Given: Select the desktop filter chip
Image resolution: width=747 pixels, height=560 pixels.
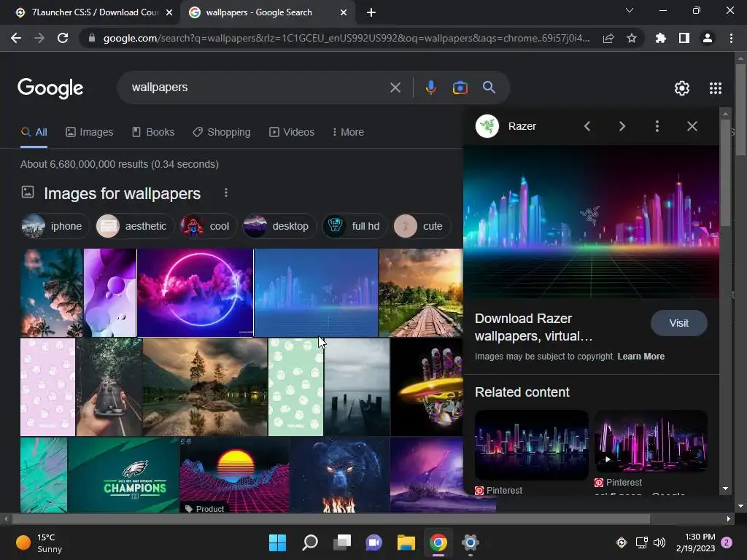Looking at the screenshot, I should (x=279, y=226).
